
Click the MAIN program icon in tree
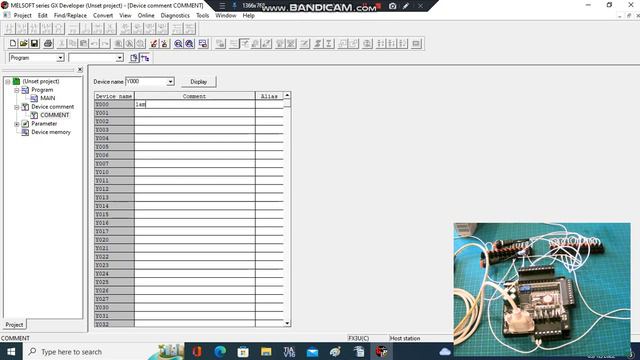tap(34, 98)
